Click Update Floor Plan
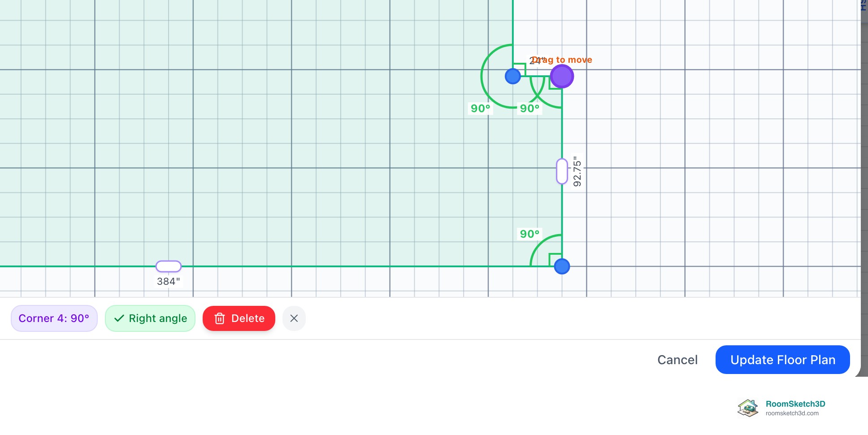 point(782,360)
